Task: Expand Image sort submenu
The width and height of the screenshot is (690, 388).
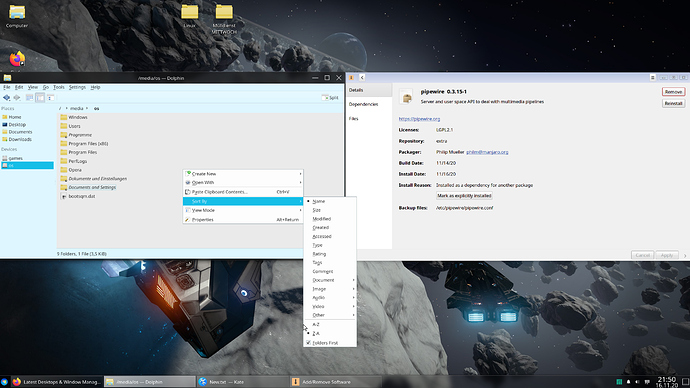Action: [330, 289]
